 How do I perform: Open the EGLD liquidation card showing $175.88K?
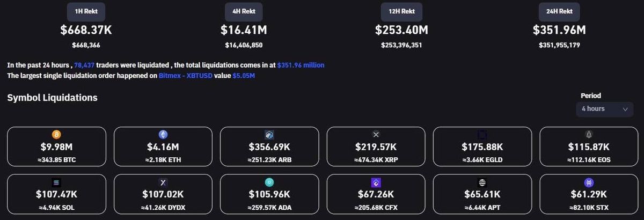(x=482, y=146)
